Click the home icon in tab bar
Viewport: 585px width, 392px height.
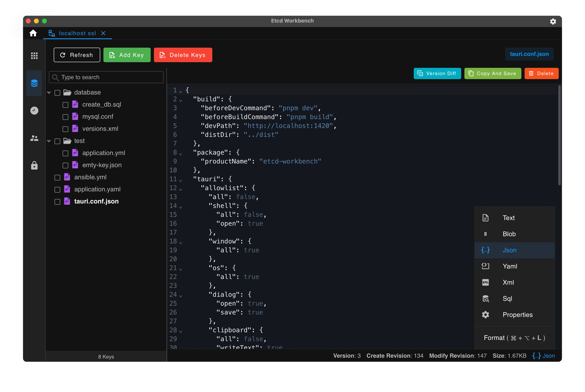click(x=33, y=33)
